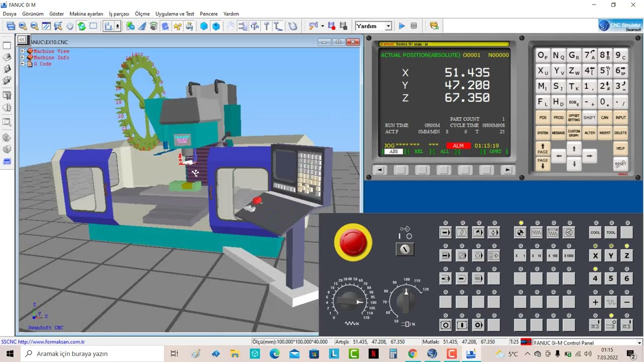The image size is (644, 362).
Task: Expand the Machine Info tree node
Action: coord(23,58)
